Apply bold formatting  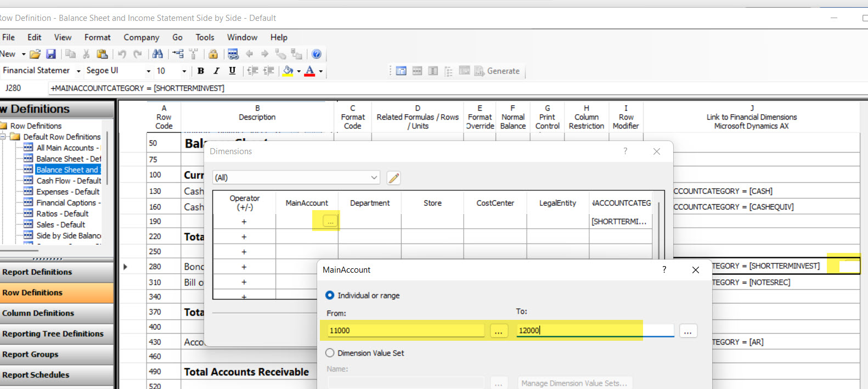point(201,71)
